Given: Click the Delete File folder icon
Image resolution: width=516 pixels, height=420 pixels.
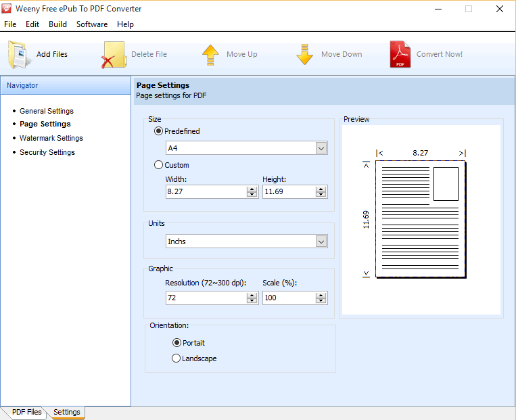Looking at the screenshot, I should [x=114, y=55].
